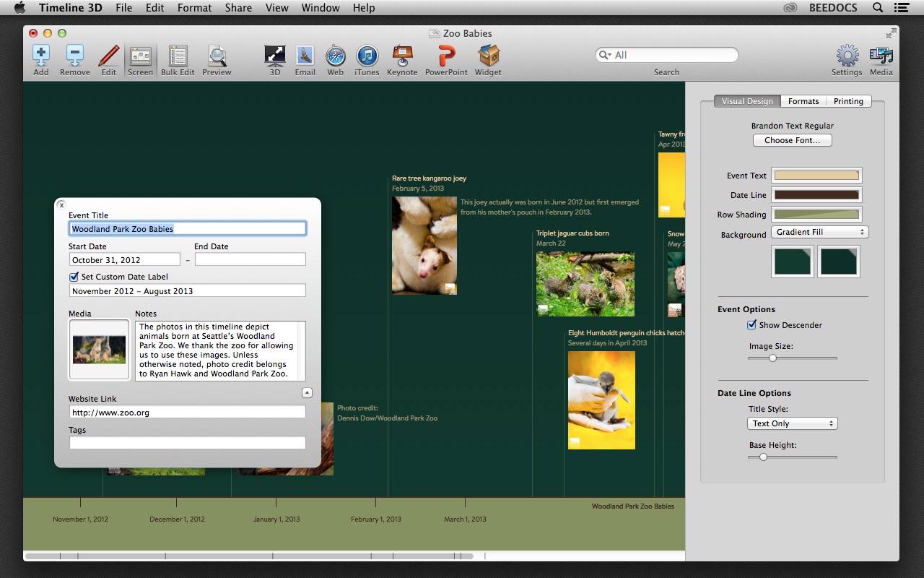Select the Humboldt penguin chicks image

click(601, 400)
